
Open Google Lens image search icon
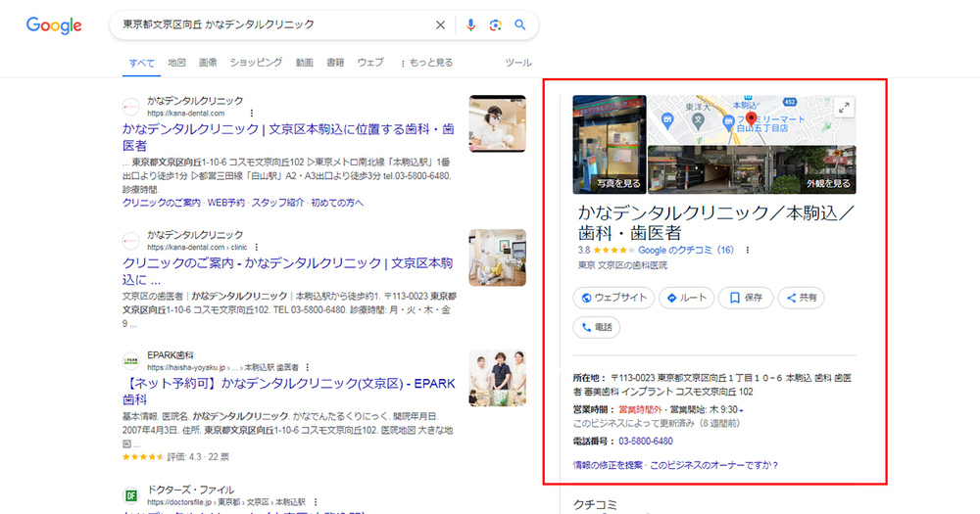(495, 24)
